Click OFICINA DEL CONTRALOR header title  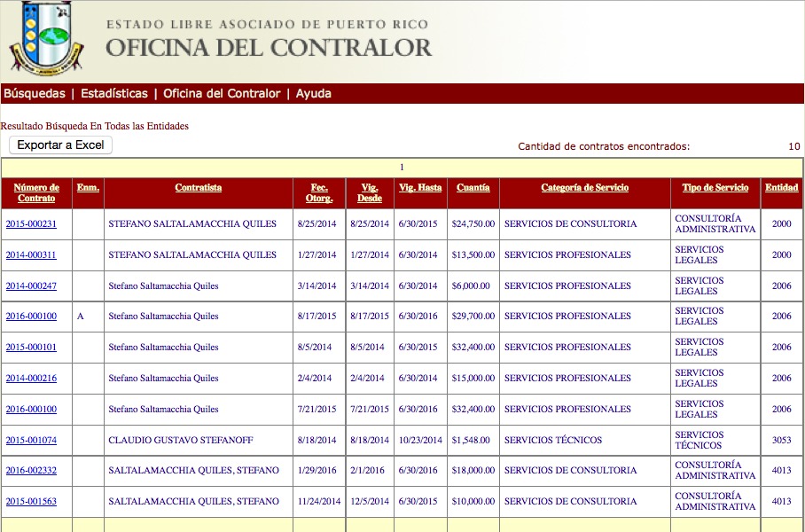pos(269,48)
